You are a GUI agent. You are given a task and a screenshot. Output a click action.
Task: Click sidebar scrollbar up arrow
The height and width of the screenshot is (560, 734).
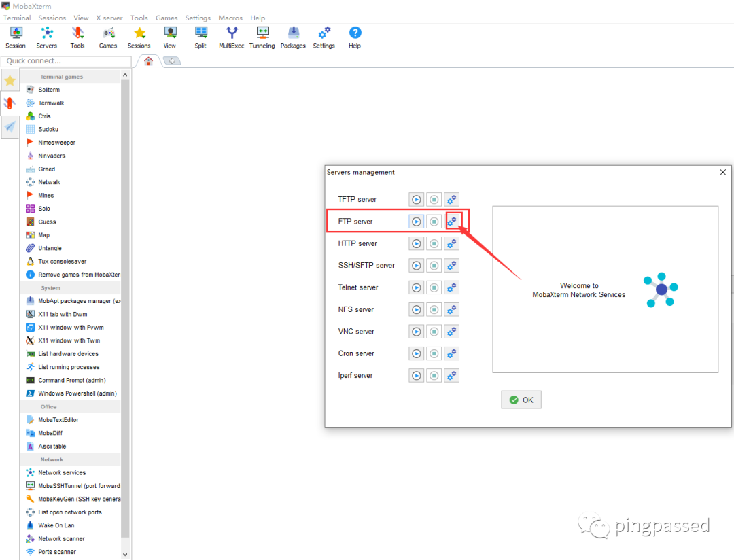pyautogui.click(x=125, y=75)
